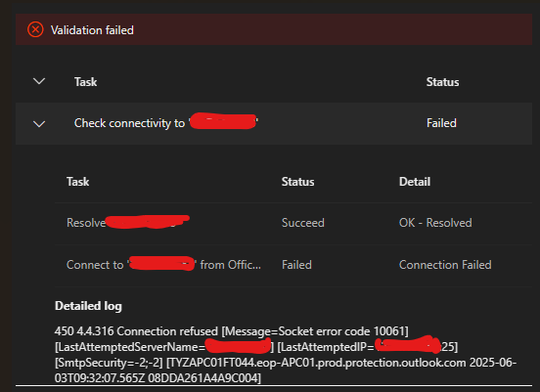This screenshot has height=392, width=540.
Task: Click the inner Task column header
Action: pyautogui.click(x=78, y=182)
